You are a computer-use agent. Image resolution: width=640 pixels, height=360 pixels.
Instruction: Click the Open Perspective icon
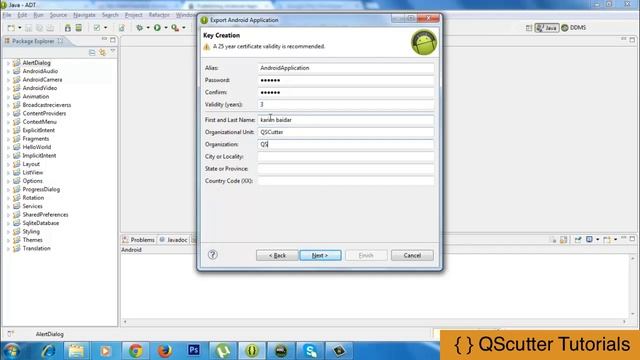tap(529, 28)
